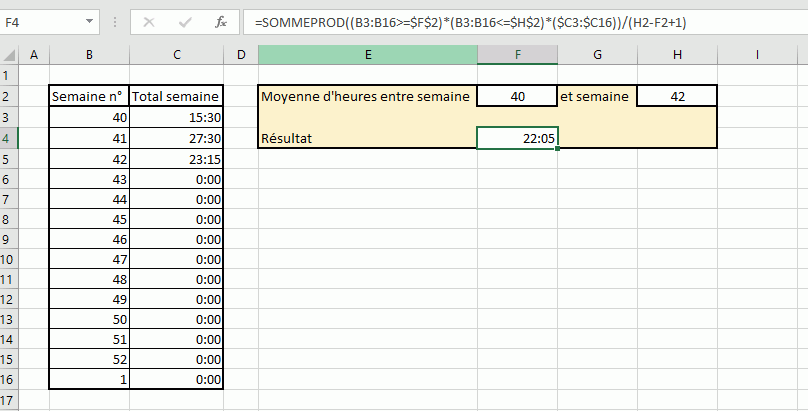Screen dimensions: 808x411
Task: Select column B header
Action: click(x=90, y=55)
